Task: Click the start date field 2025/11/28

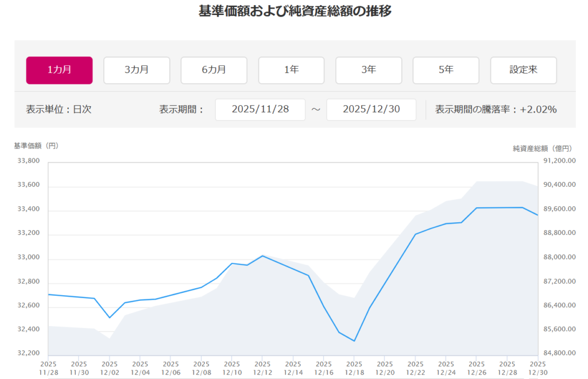Action: pyautogui.click(x=260, y=109)
